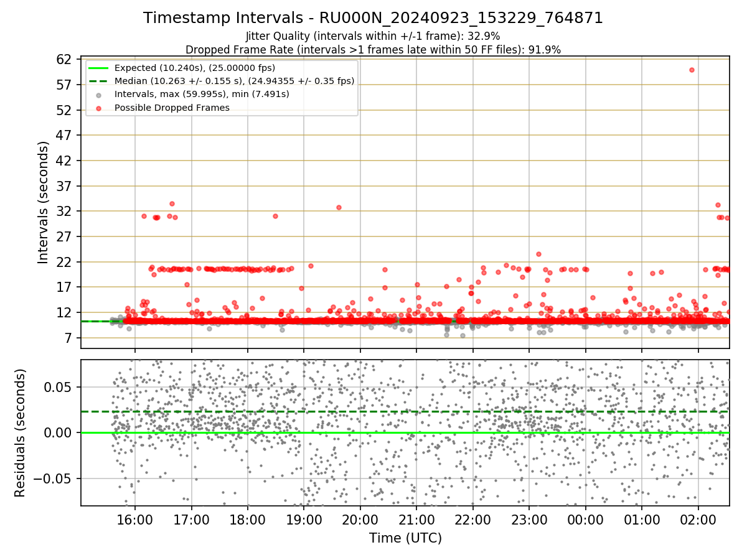Viewport: 747px width, 560px height.
Task: Click the gray dot marker sample in the legend
Action: (99, 95)
